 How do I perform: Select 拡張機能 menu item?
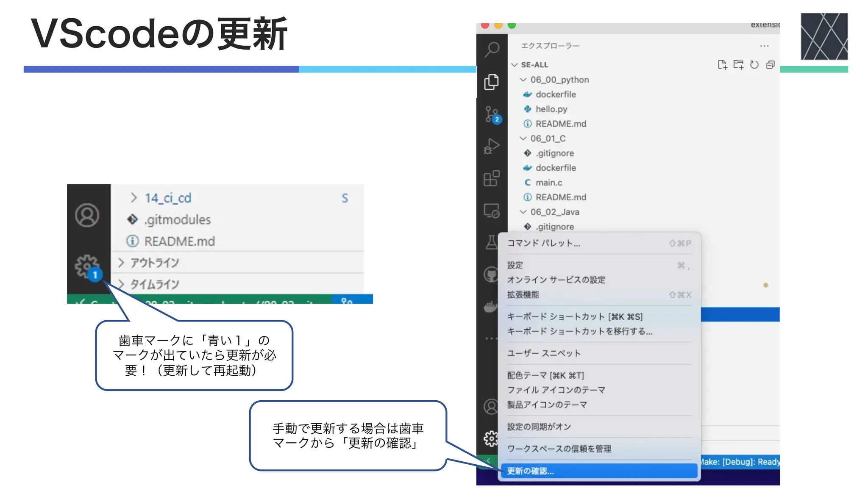click(599, 295)
